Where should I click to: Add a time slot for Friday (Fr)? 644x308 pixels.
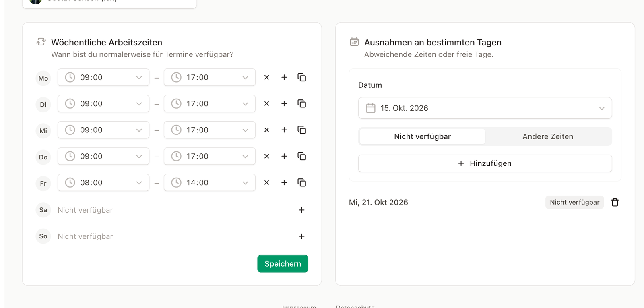click(284, 183)
